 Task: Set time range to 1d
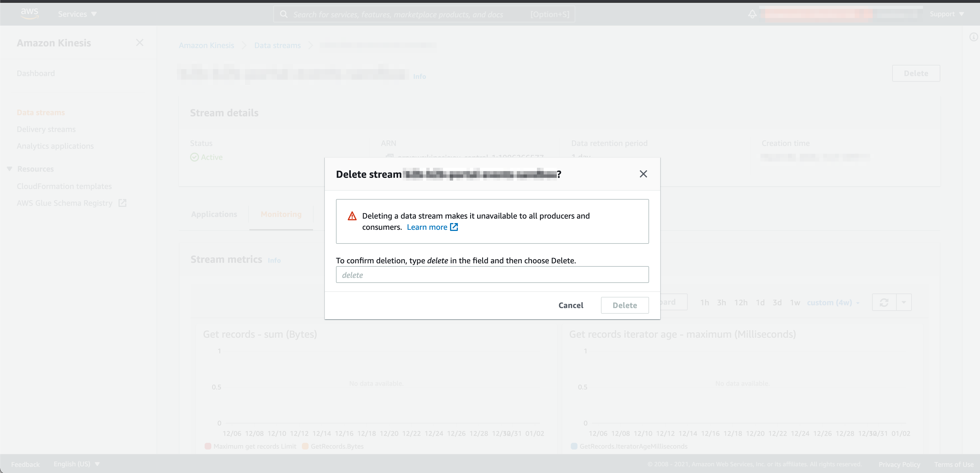pos(760,302)
